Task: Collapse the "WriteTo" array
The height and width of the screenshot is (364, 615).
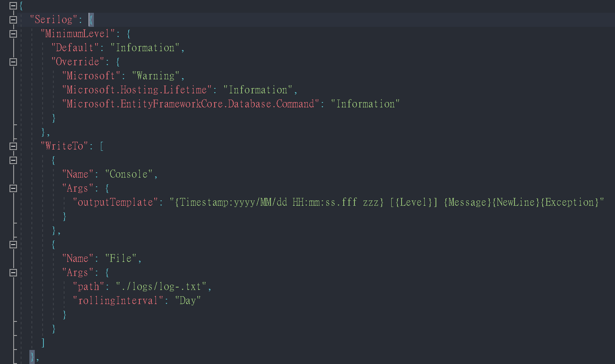Action: (x=13, y=146)
